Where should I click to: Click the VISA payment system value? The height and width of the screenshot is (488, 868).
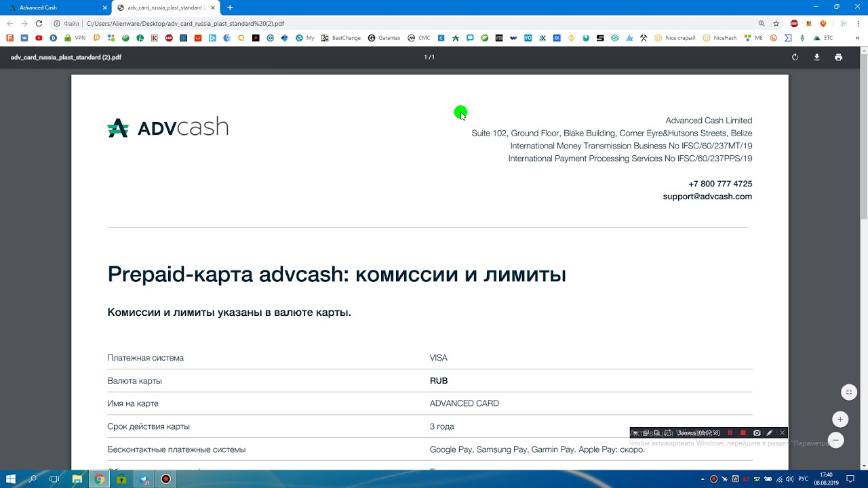coord(438,358)
